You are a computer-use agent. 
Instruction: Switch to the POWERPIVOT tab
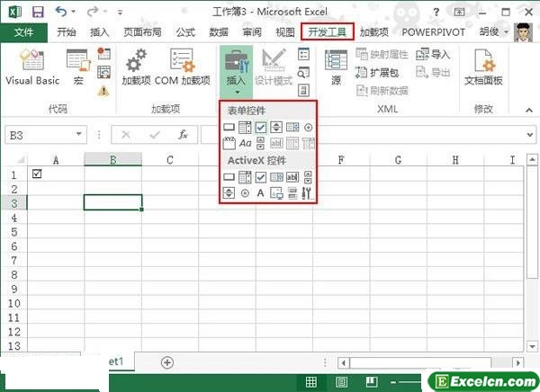[433, 32]
